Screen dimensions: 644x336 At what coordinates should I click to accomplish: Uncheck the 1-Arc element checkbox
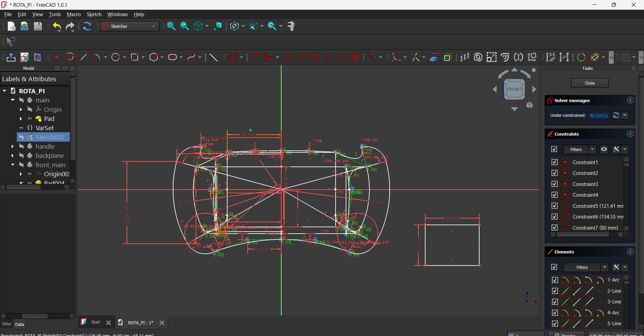pos(555,280)
